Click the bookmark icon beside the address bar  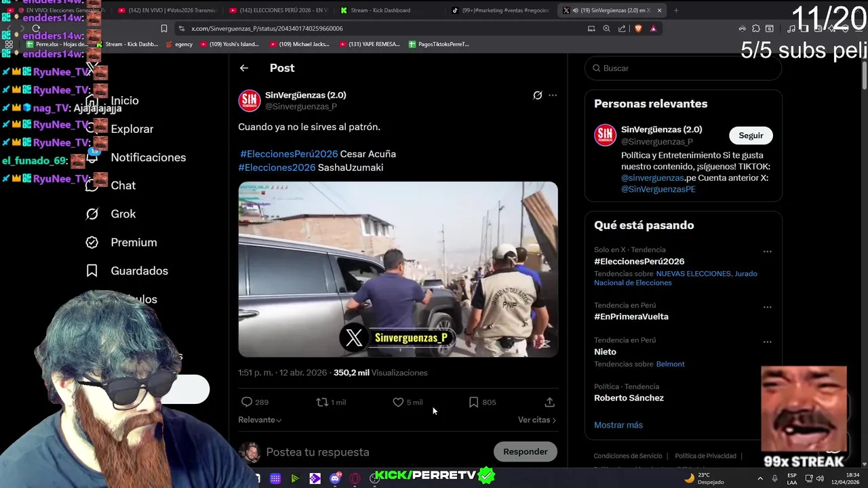[x=163, y=28]
